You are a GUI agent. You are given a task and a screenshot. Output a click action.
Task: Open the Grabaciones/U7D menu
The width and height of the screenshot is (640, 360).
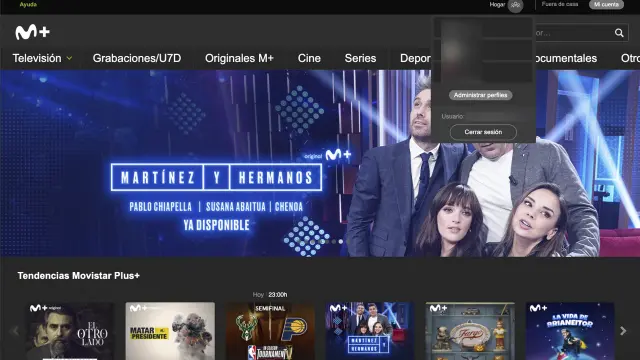tap(137, 58)
